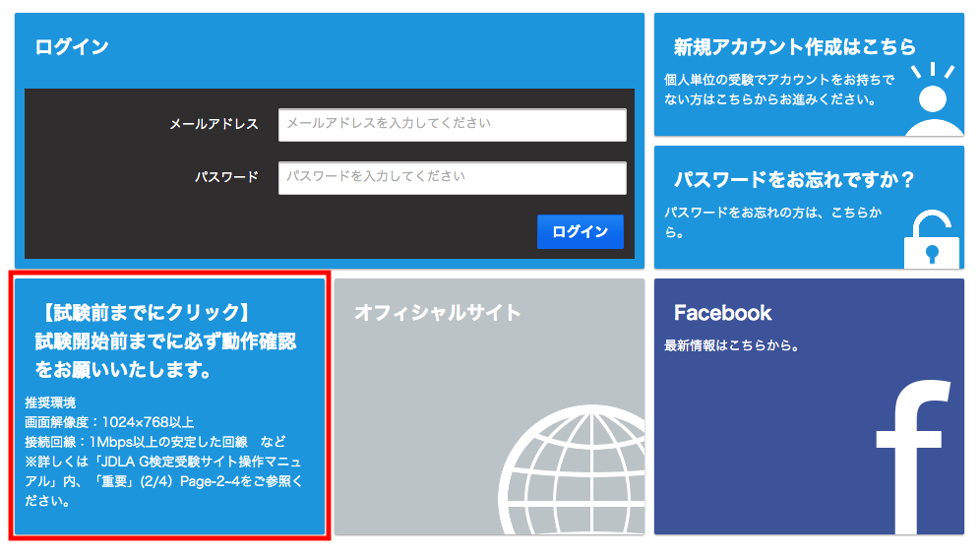Open 新規アカウント作成はこちら heading link

point(794,46)
